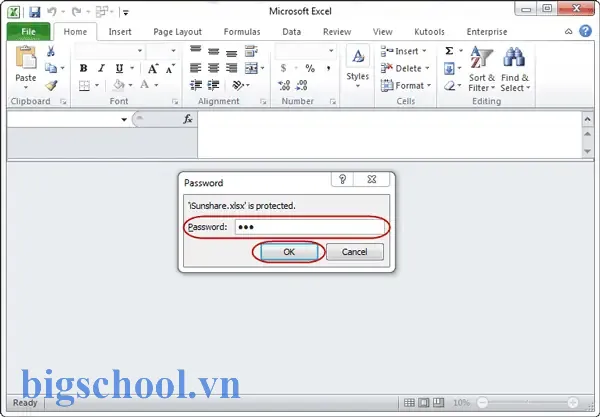Switch to the Formulas tab

pos(242,32)
